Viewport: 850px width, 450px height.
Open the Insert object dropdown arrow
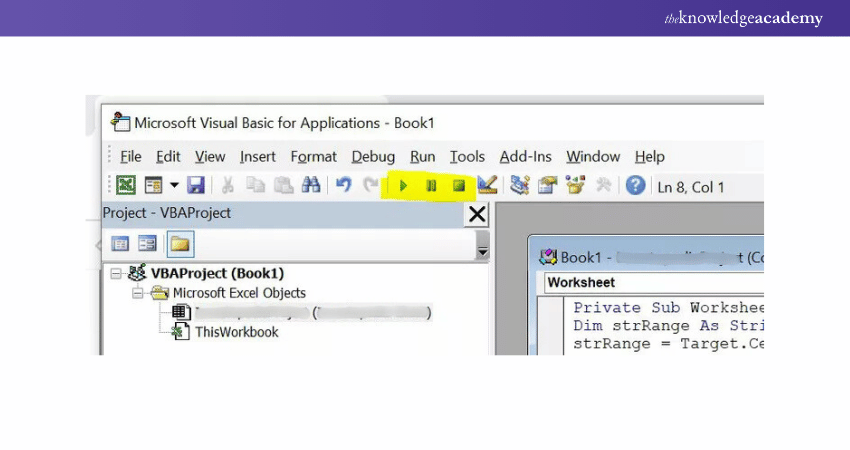point(174,185)
